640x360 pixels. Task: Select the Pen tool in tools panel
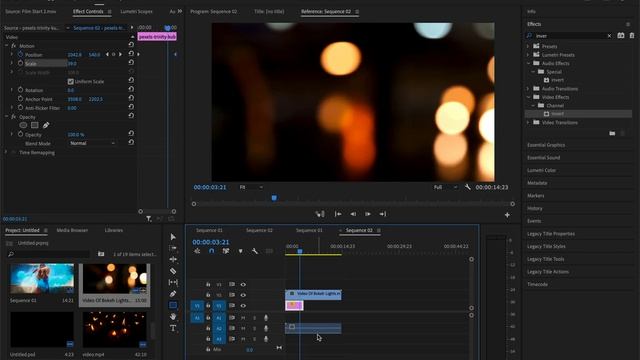point(173,293)
